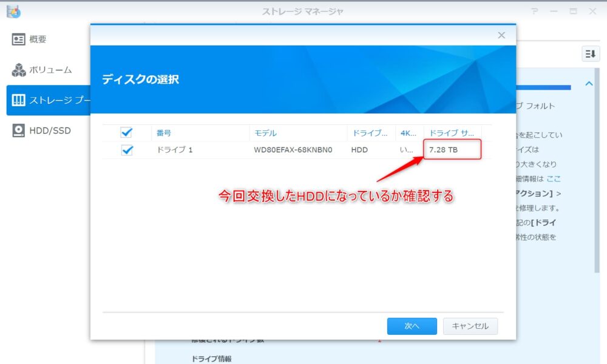Click the sort order icon button
This screenshot has width=607, height=364.
[x=591, y=54]
